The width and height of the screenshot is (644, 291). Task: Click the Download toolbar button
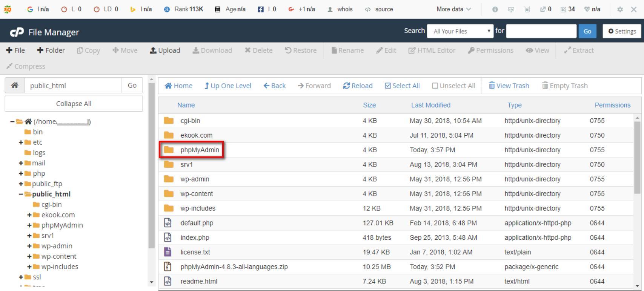(x=212, y=50)
